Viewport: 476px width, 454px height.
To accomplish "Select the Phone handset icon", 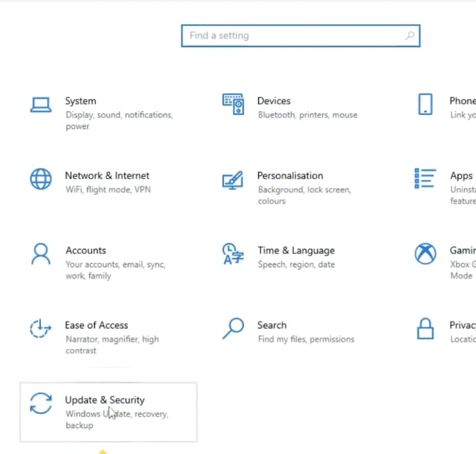I will coord(425,104).
